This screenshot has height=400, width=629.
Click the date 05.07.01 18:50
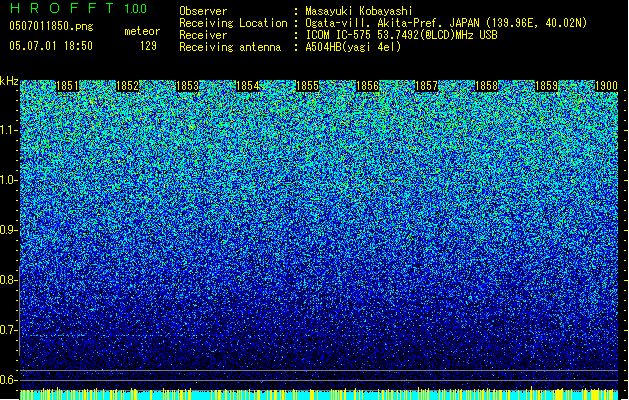[x=51, y=45]
